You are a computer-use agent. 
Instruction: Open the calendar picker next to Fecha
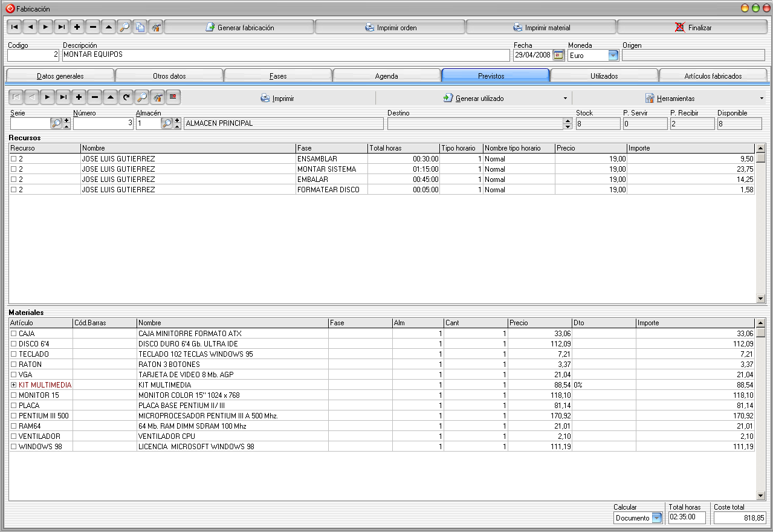558,55
